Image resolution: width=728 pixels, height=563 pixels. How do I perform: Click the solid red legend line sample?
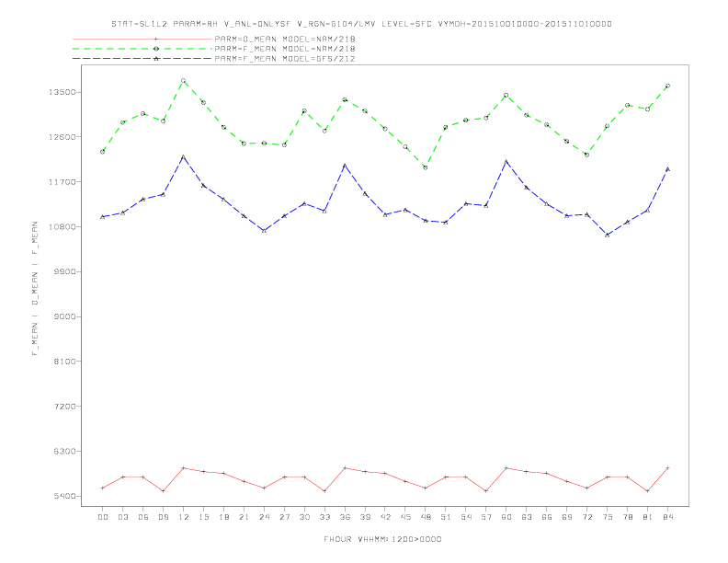coord(142,39)
